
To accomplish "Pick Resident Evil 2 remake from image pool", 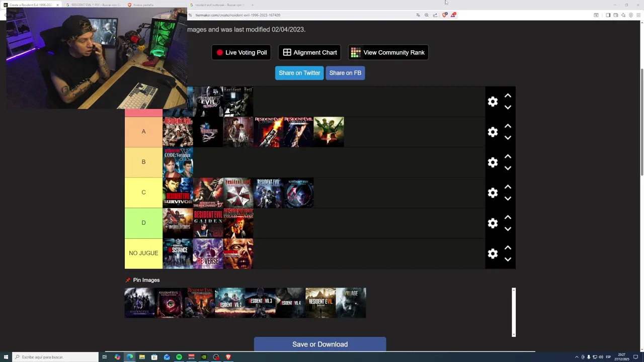I will coord(230,303).
